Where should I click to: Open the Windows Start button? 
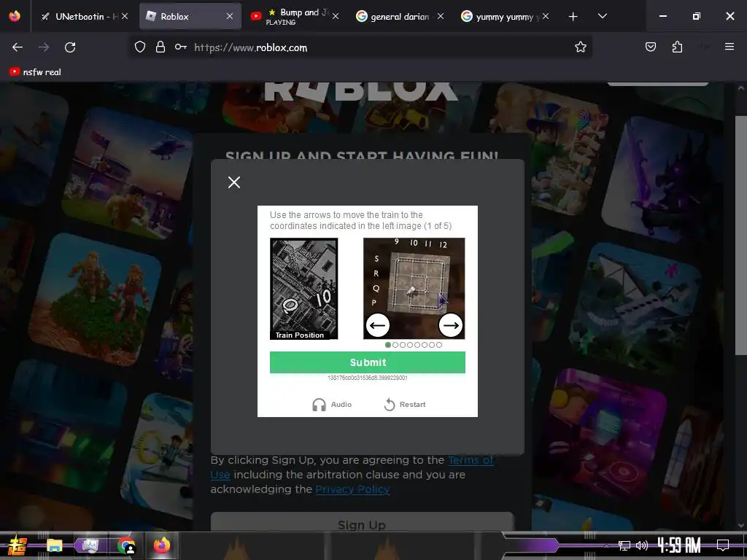coord(17,545)
